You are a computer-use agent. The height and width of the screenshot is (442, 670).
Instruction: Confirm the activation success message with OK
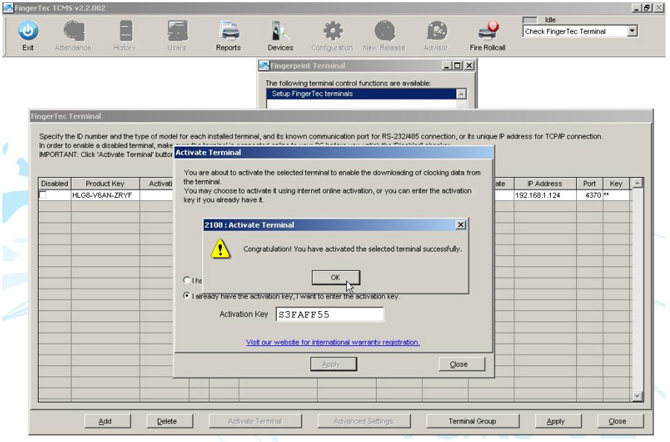[x=336, y=277]
